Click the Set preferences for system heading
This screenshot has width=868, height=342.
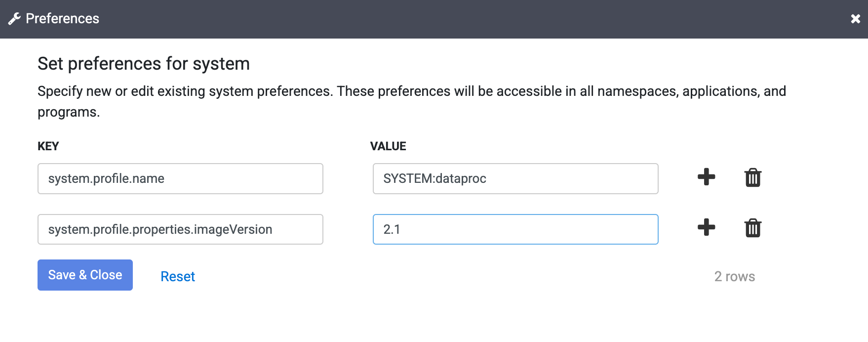(143, 63)
